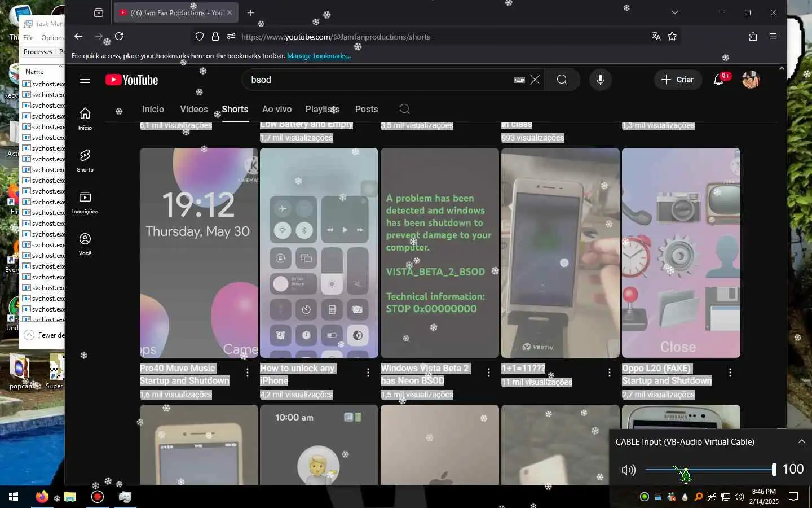Switch to the Início channel tab
Viewport: 812px width, 508px height.
153,109
